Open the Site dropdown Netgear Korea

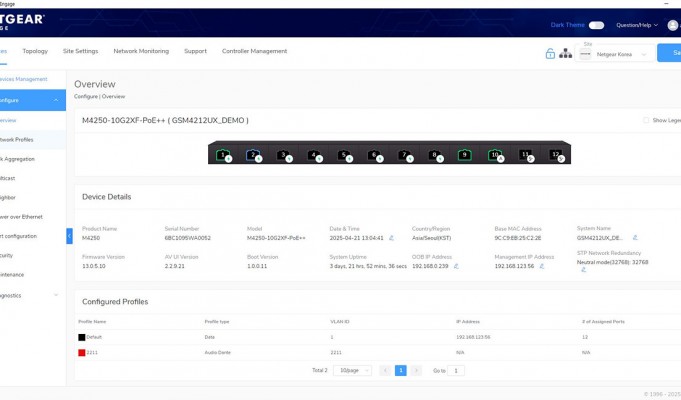[615, 54]
